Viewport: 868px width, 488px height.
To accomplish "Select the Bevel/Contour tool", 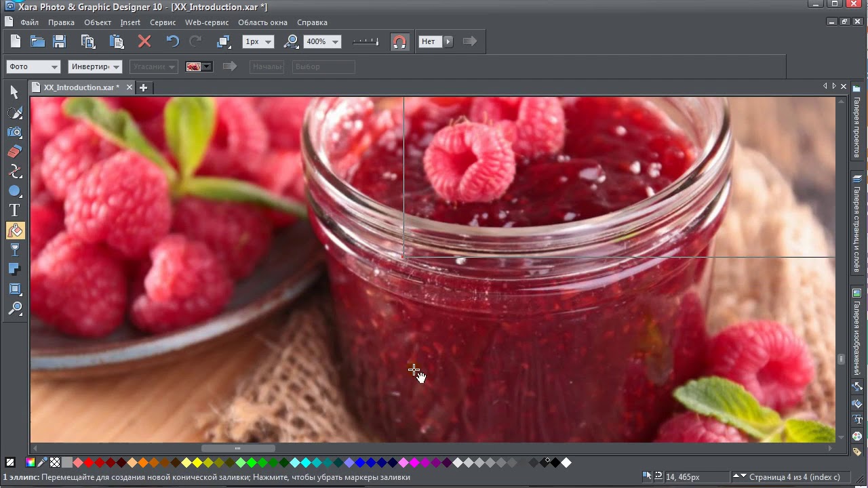I will point(15,289).
